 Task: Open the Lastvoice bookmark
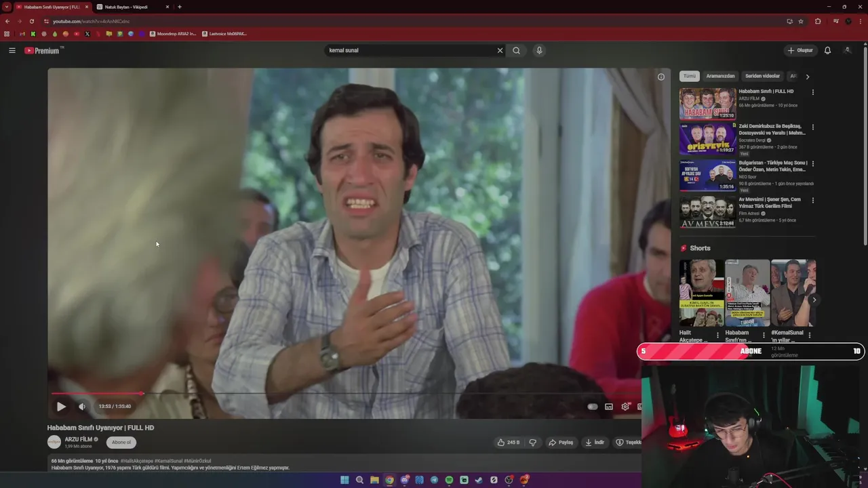(x=224, y=34)
